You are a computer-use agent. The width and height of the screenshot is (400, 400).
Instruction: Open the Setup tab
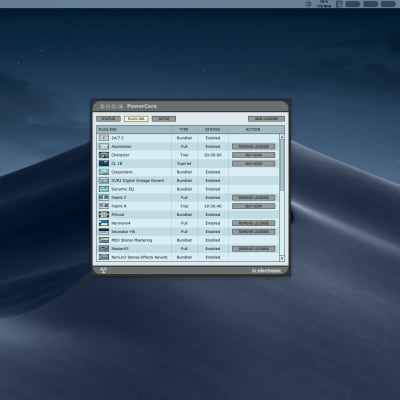(164, 119)
